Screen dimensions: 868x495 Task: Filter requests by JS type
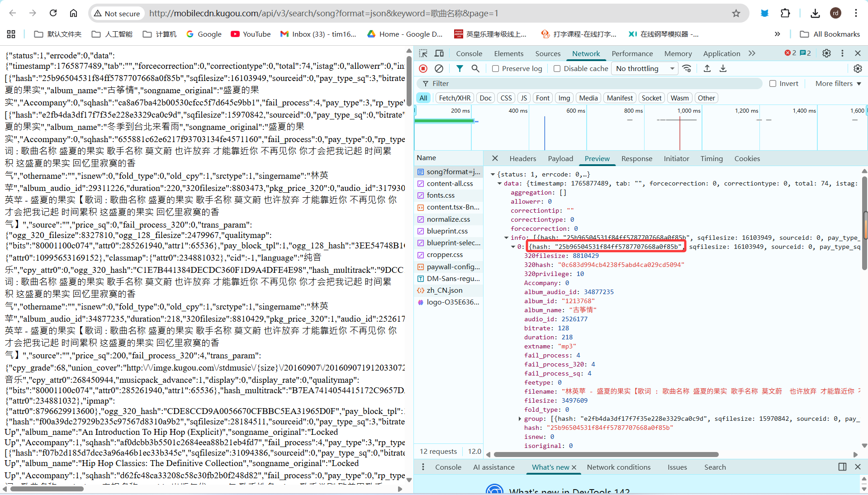(524, 98)
